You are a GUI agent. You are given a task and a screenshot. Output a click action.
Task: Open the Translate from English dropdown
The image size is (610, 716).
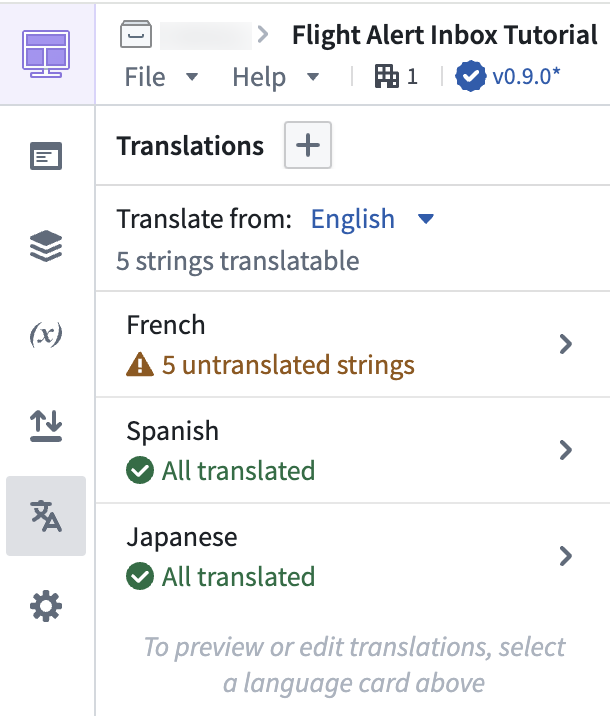coord(372,219)
